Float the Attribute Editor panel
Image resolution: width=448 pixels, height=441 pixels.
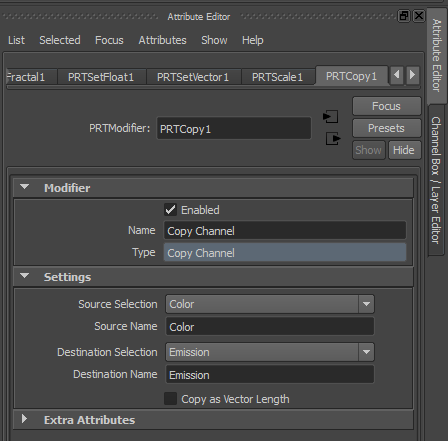[404, 16]
